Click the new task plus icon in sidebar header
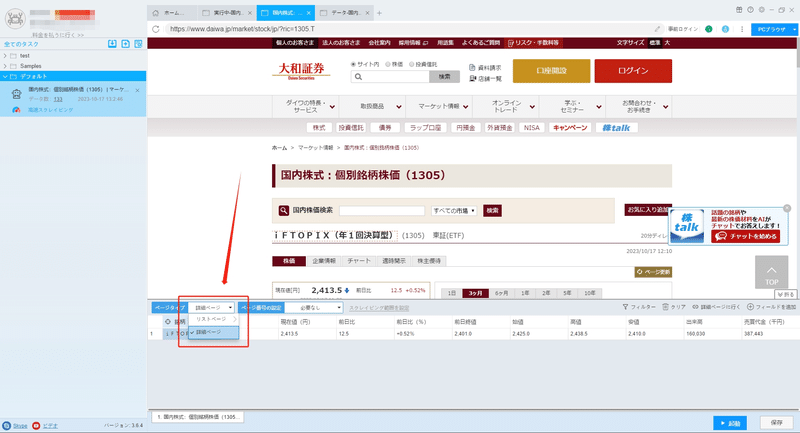Viewport: 800px width, 433px height. tap(126, 44)
